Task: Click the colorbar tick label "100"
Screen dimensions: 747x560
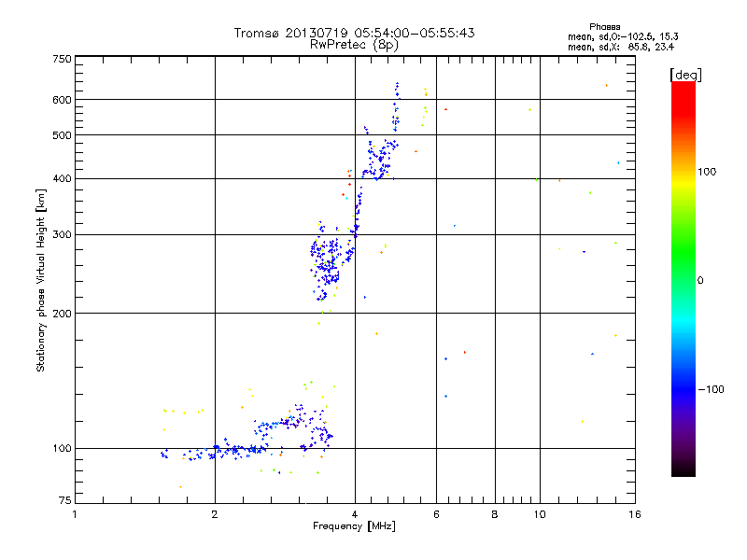Action: click(x=707, y=172)
